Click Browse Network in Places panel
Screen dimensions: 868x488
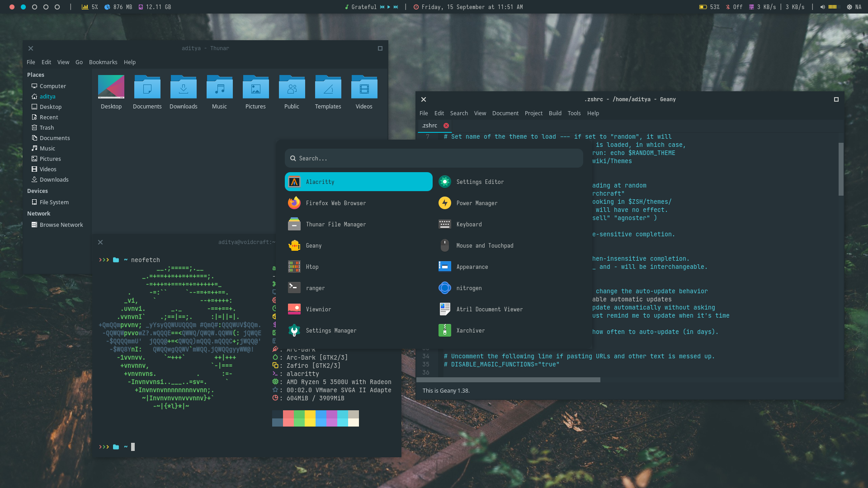click(x=61, y=225)
